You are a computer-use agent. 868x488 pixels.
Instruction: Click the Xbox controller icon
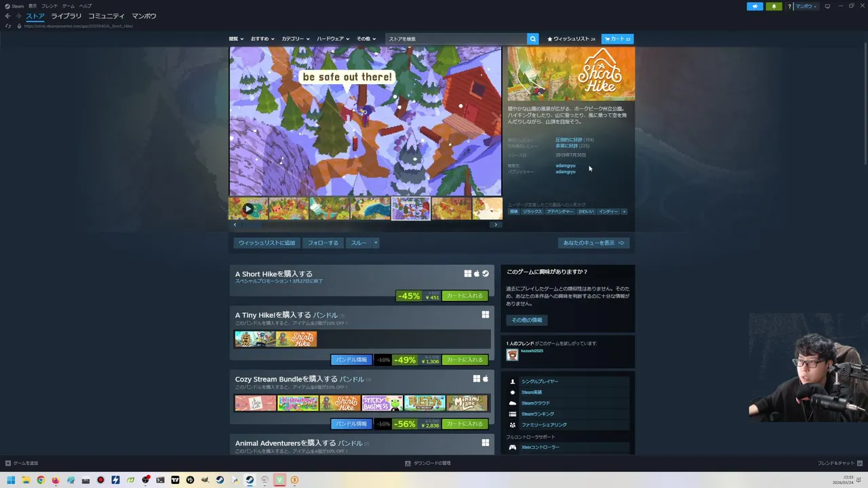point(513,447)
